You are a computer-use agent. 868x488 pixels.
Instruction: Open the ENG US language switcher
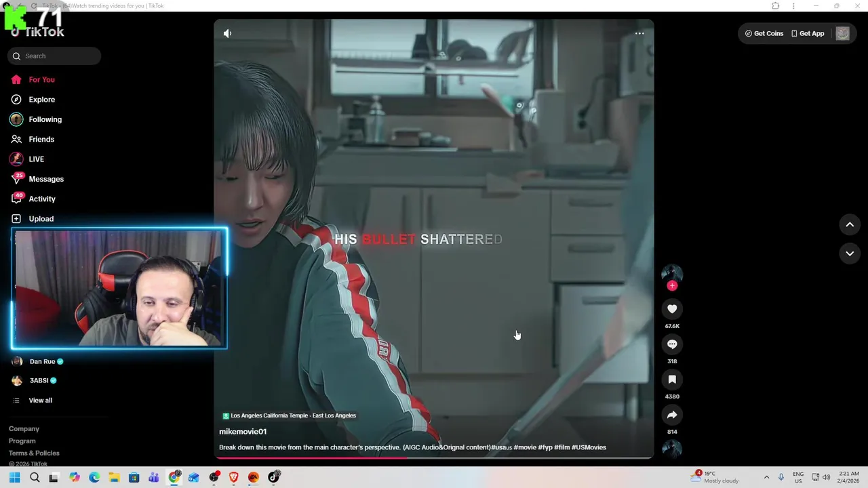tap(798, 477)
